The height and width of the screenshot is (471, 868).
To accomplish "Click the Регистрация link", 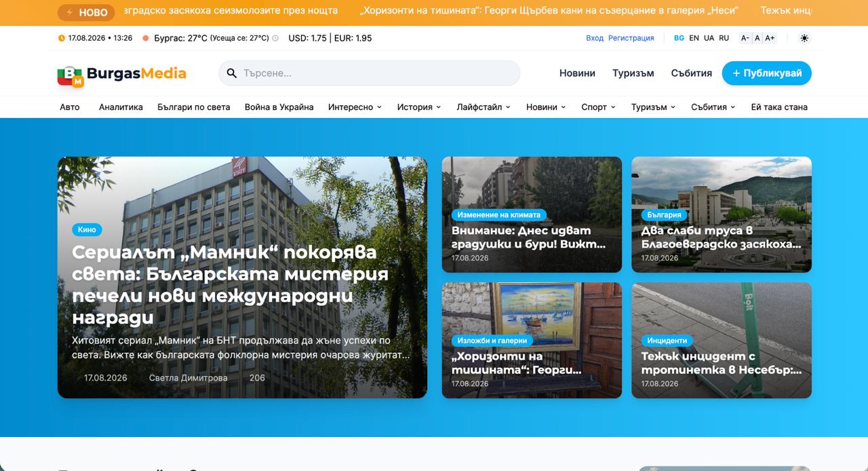I will [x=631, y=38].
